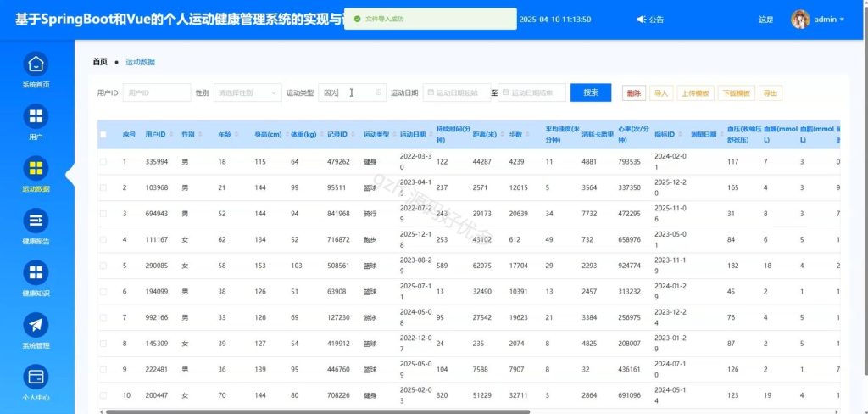Check the row with user ID 103968
Viewport: 868px width, 414px height.
103,187
